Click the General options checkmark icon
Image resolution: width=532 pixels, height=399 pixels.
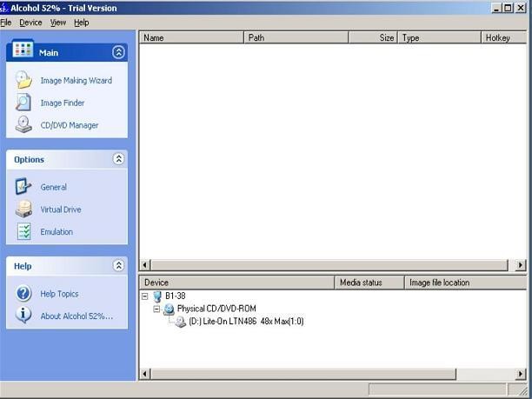23,186
